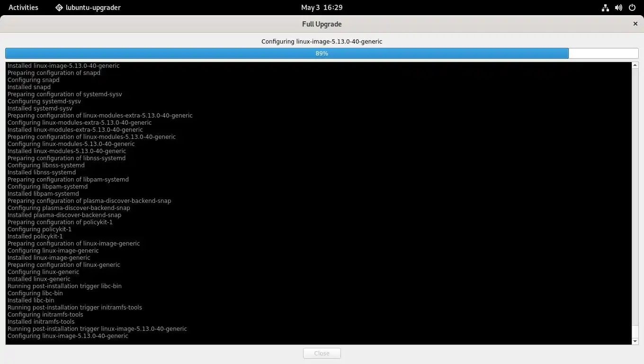Click line "Preparing configuration of policykit-1"

click(60, 222)
